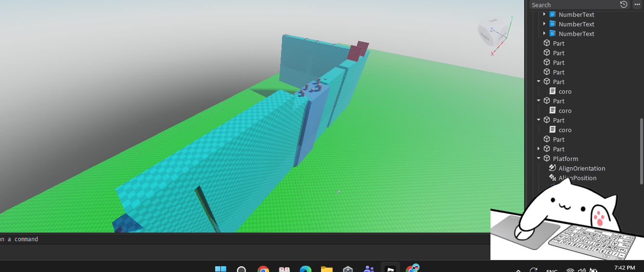Viewport: 644px width, 272px height.
Task: Select the AlignOrientation constraint icon
Action: click(x=553, y=168)
